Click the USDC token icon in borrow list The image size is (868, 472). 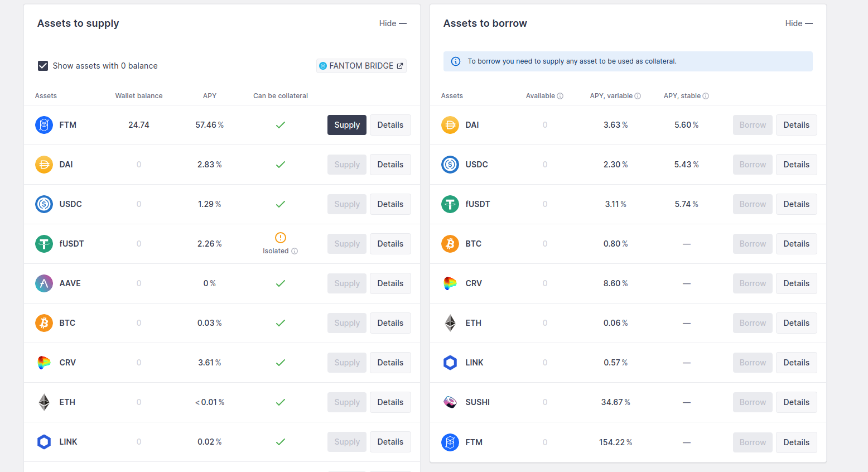(450, 165)
